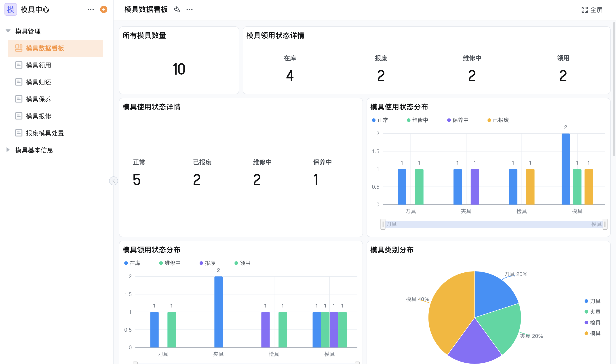Click the form icon next to 模具保养
This screenshot has width=616, height=364.
point(19,99)
